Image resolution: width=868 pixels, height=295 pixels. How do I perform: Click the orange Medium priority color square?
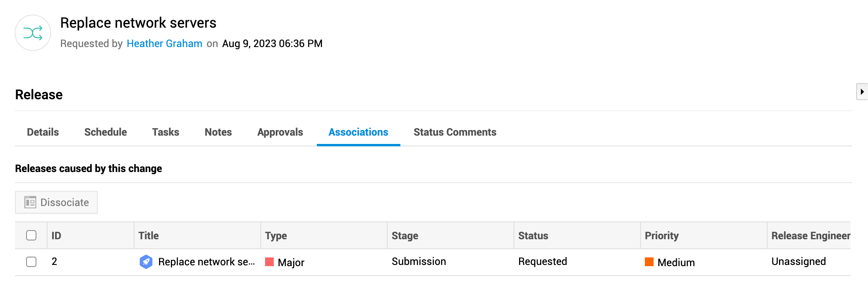[649, 262]
